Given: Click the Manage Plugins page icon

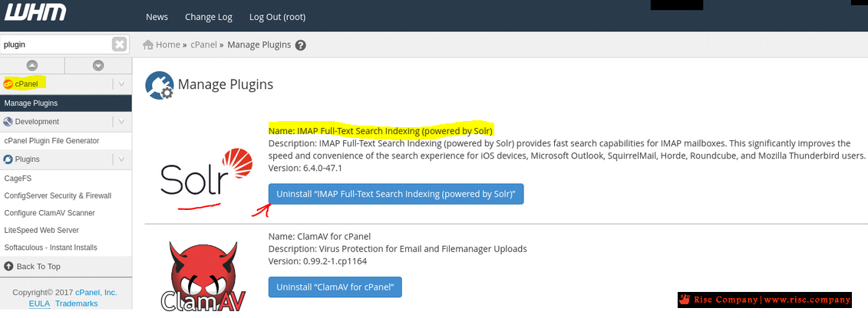Looking at the screenshot, I should coord(160,86).
